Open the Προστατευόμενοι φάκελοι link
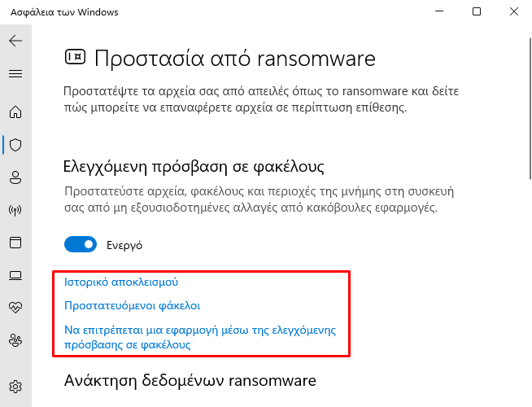 click(133, 306)
